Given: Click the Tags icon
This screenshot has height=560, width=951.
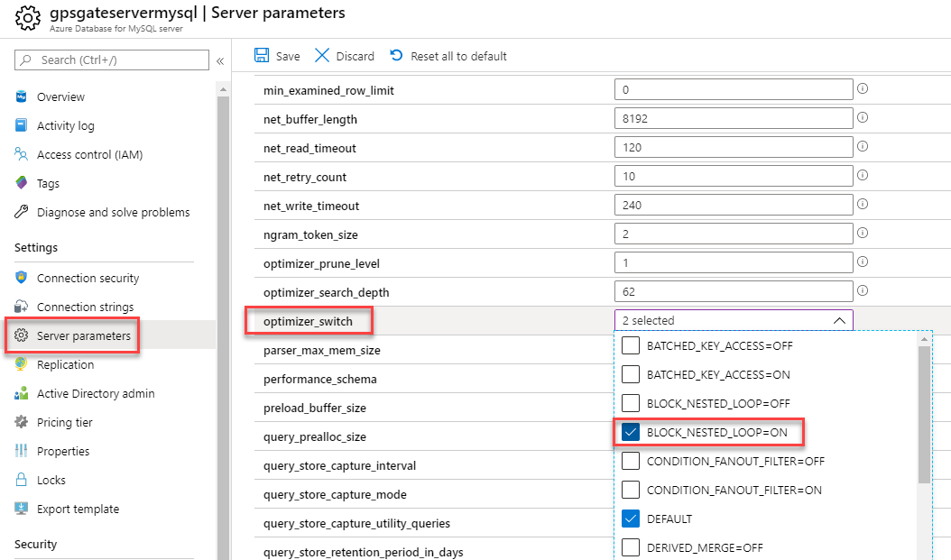Looking at the screenshot, I should pos(22,182).
